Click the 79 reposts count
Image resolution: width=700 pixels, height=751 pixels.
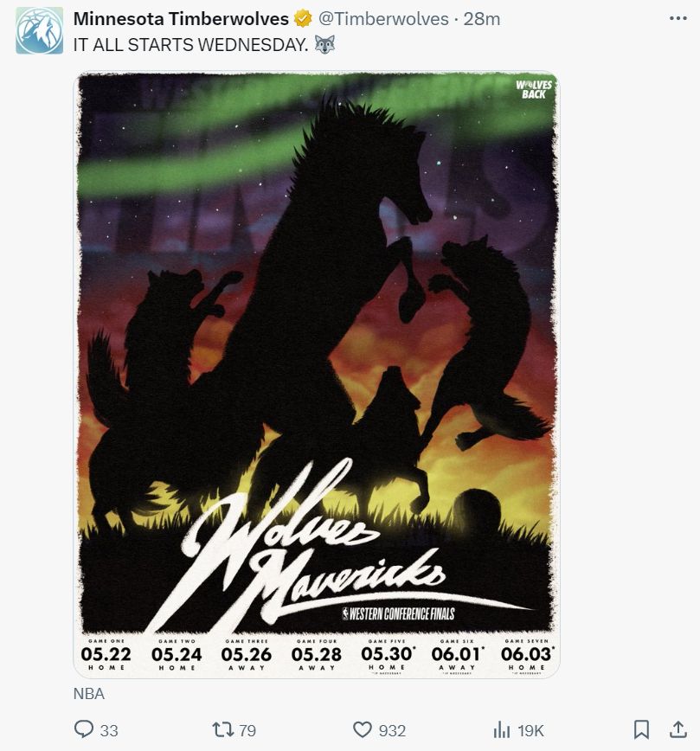247,730
